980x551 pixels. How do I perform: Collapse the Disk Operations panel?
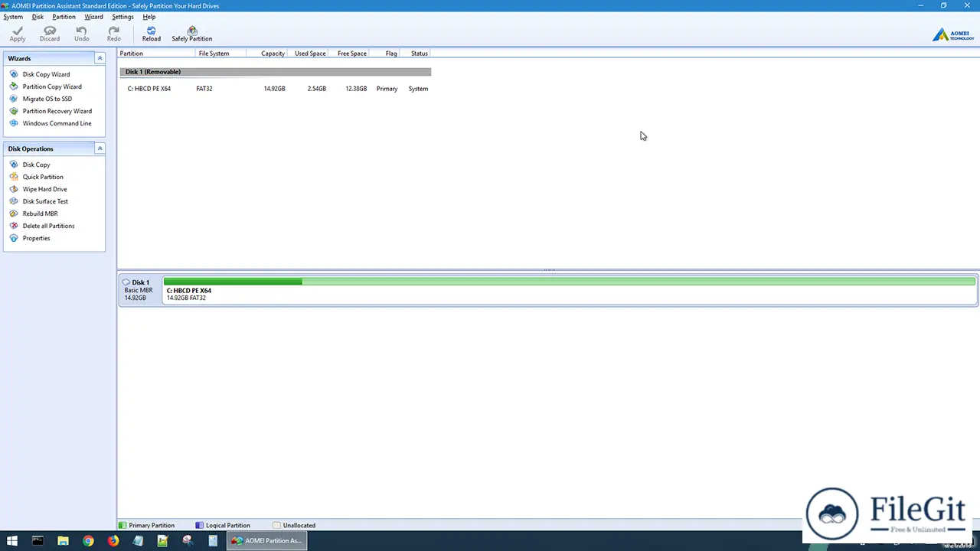pyautogui.click(x=100, y=148)
